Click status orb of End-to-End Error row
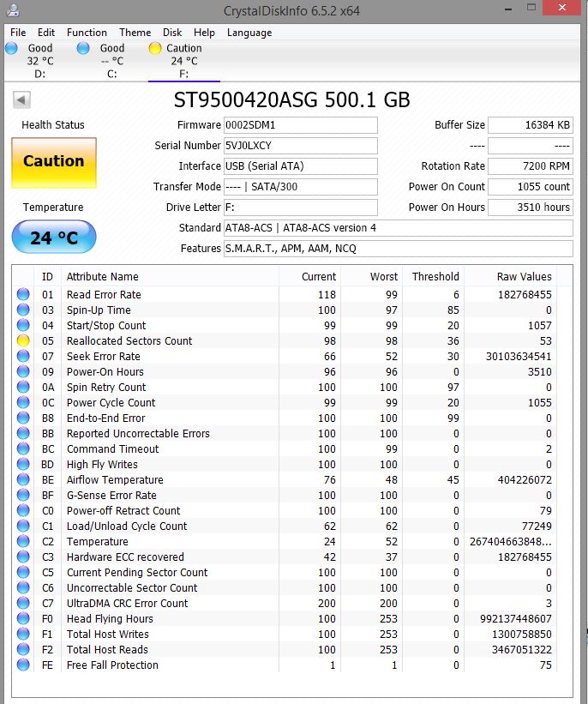The image size is (588, 704). tap(23, 418)
